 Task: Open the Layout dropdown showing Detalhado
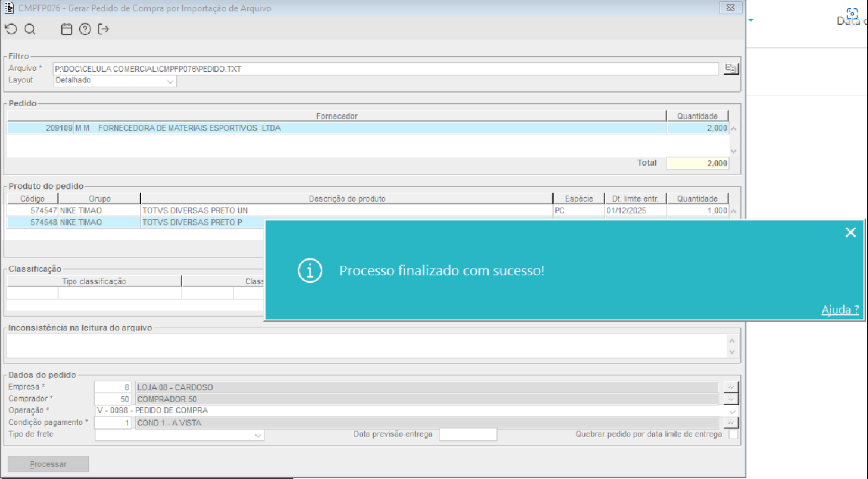(115, 81)
